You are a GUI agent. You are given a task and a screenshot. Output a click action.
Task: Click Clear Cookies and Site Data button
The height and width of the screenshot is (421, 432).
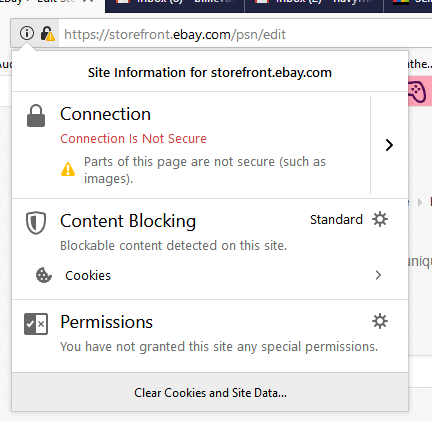click(x=210, y=392)
